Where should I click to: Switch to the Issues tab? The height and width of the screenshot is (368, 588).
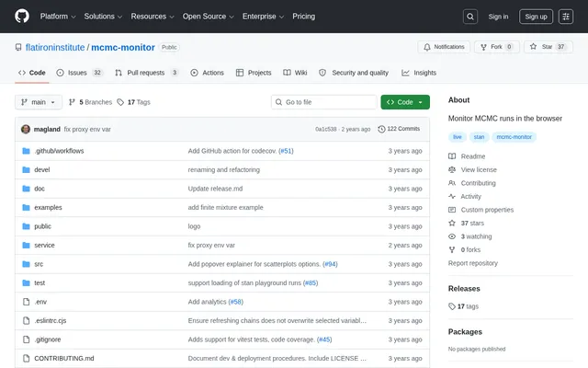(x=80, y=73)
